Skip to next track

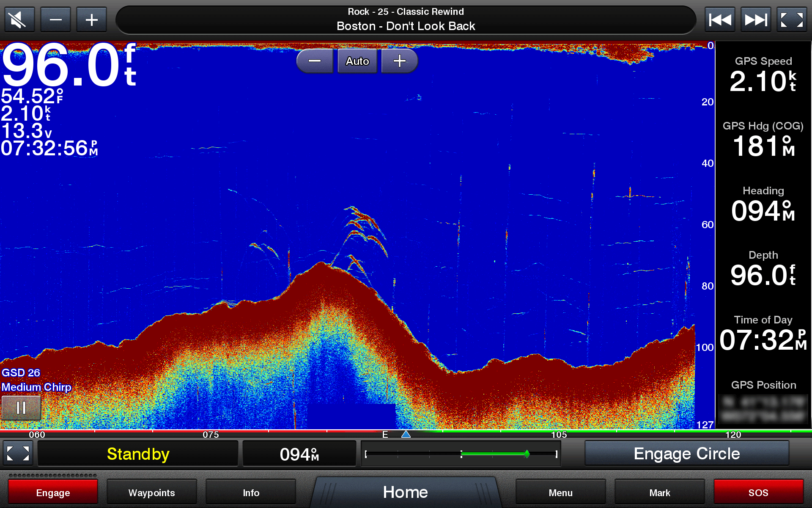point(756,19)
